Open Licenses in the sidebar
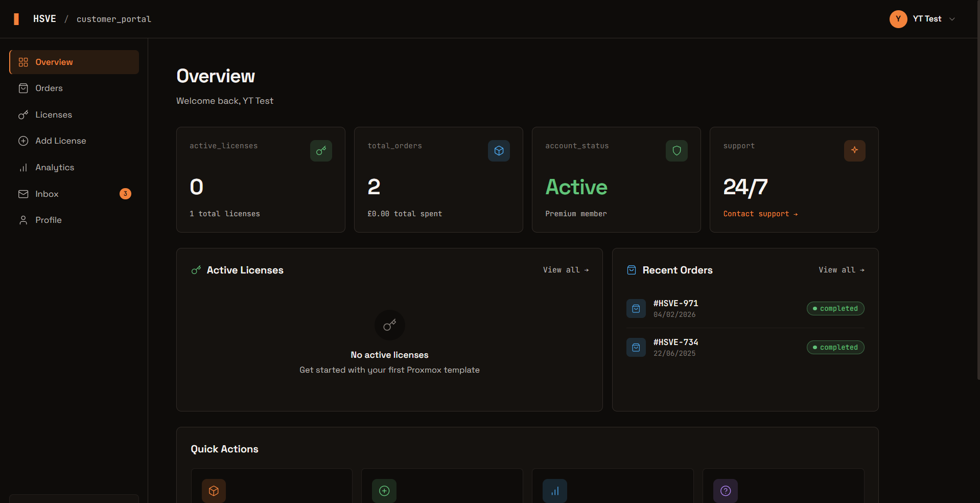Viewport: 980px width, 503px height. tap(74, 115)
